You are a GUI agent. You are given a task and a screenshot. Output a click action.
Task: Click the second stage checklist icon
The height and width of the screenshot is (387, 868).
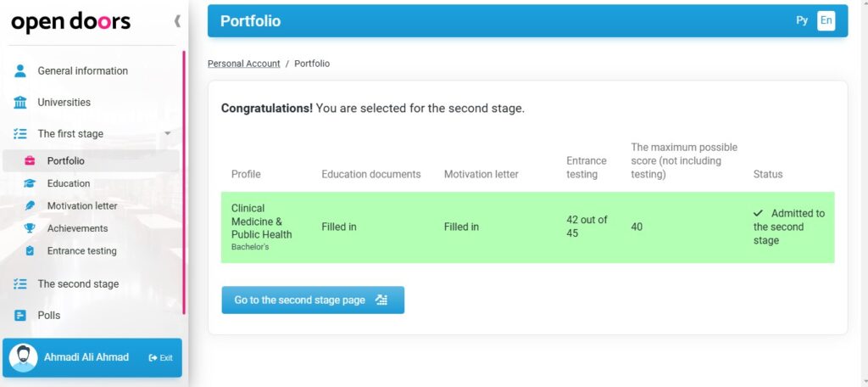point(20,283)
